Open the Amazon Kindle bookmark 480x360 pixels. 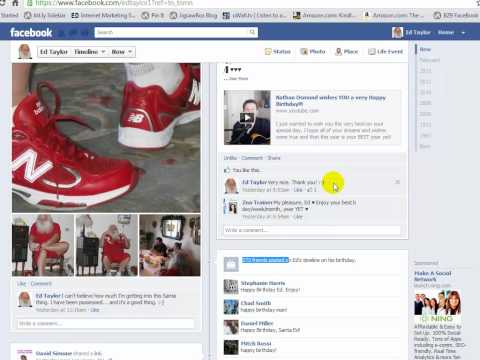point(324,15)
